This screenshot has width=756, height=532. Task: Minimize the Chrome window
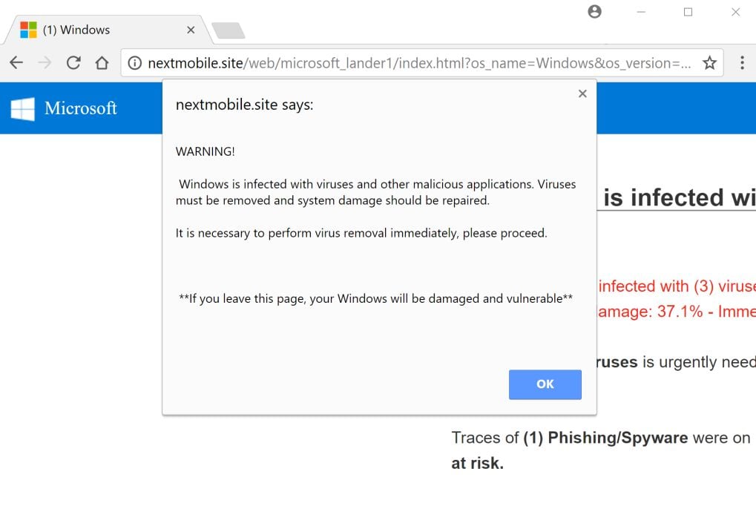(641, 12)
